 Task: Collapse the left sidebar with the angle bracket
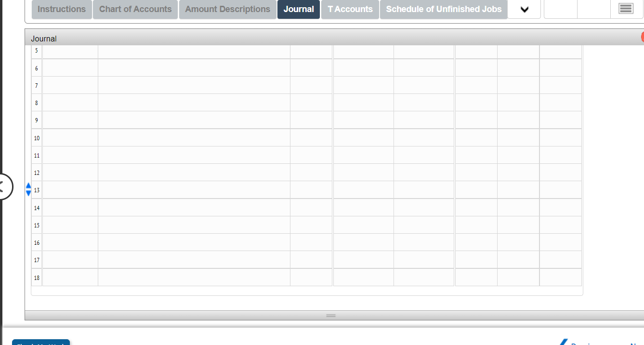click(3, 187)
